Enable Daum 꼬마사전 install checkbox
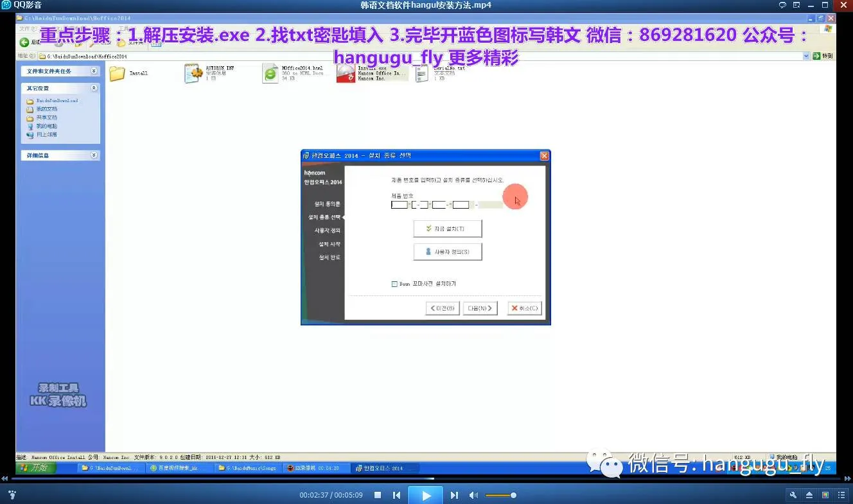This screenshot has width=853, height=504. [x=394, y=284]
